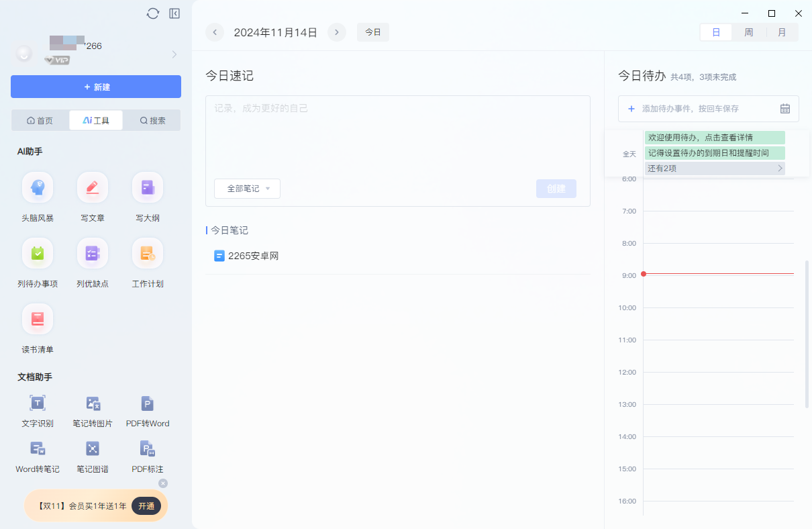Select the 文字识别 document tool

pyautogui.click(x=37, y=411)
